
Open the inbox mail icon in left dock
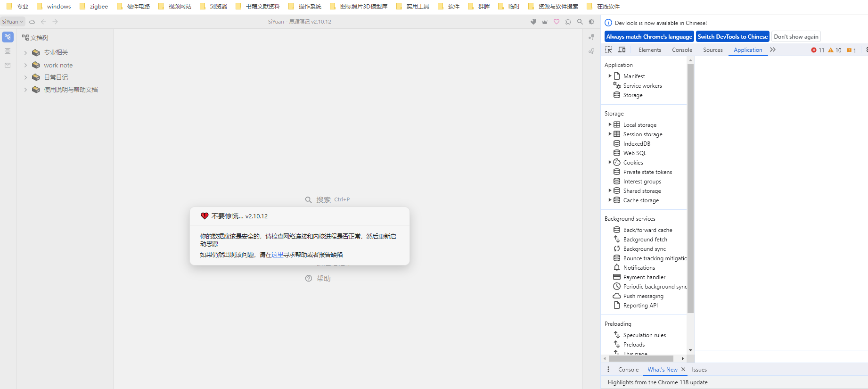8,65
